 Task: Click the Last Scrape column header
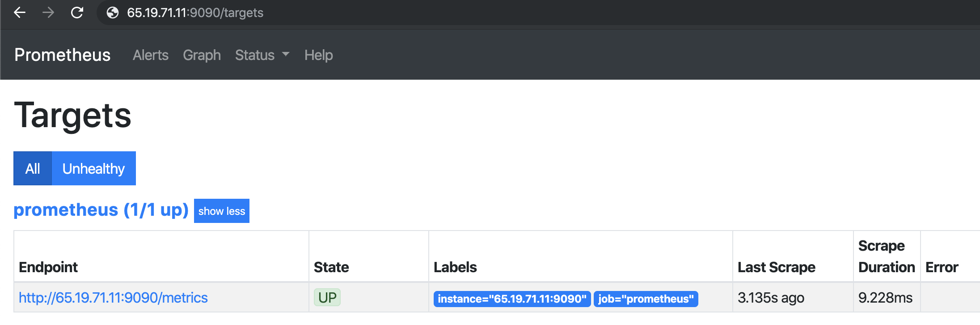pyautogui.click(x=776, y=267)
